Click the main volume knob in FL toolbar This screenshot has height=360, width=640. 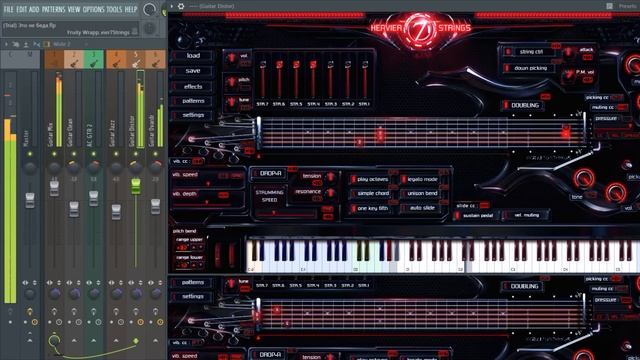coord(150,9)
